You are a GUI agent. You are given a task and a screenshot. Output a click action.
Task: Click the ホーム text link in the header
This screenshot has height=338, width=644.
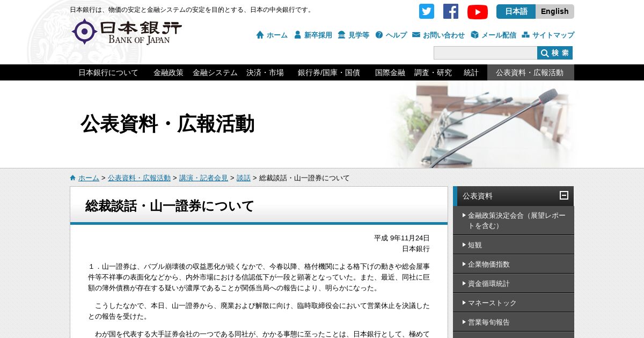(x=277, y=35)
